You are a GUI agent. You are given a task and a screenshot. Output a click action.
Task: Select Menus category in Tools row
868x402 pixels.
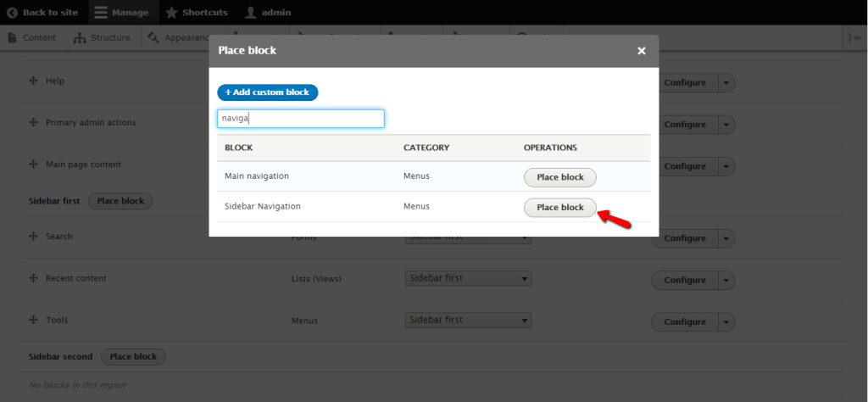point(304,321)
